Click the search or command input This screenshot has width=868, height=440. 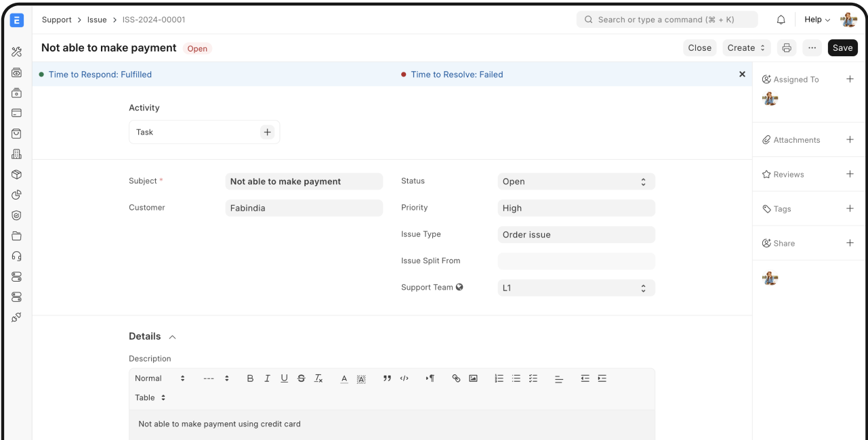click(667, 20)
